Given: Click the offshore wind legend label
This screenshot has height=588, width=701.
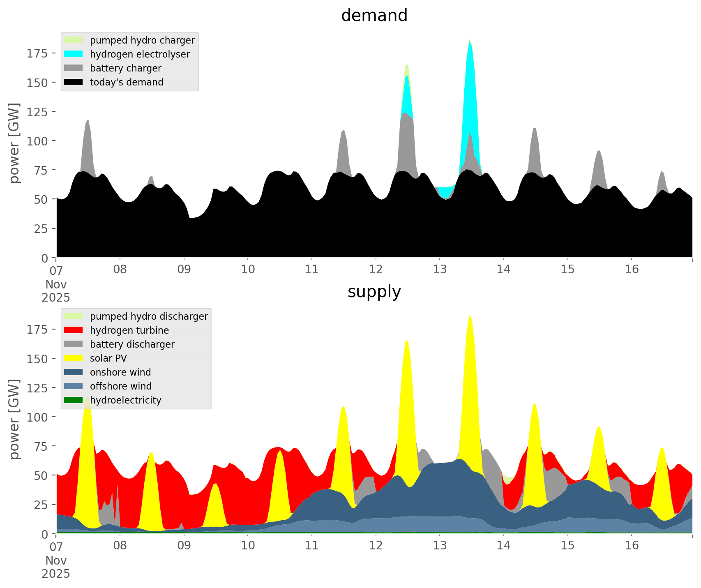Looking at the screenshot, I should point(120,386).
